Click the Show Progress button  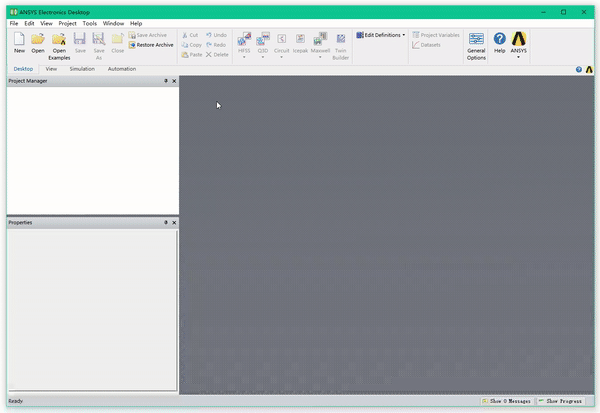click(560, 401)
